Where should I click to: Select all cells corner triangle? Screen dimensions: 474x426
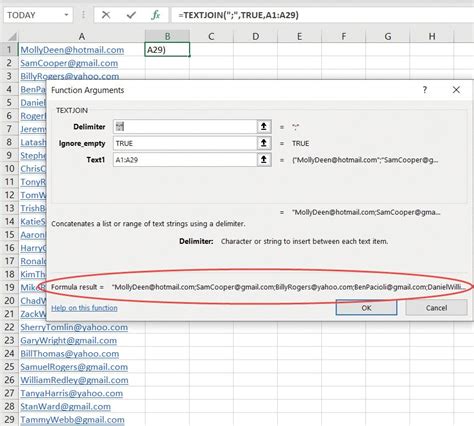[x=12, y=36]
